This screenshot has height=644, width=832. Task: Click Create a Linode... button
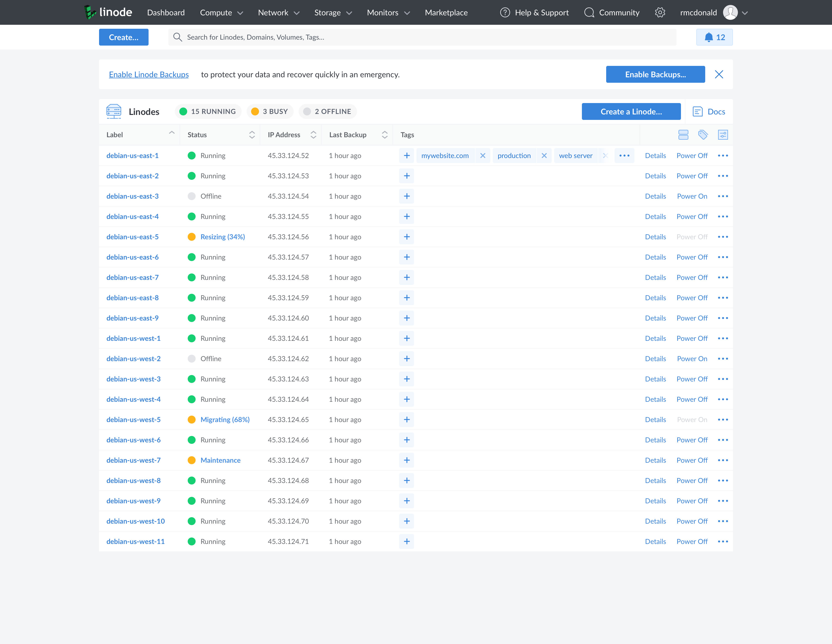(631, 112)
